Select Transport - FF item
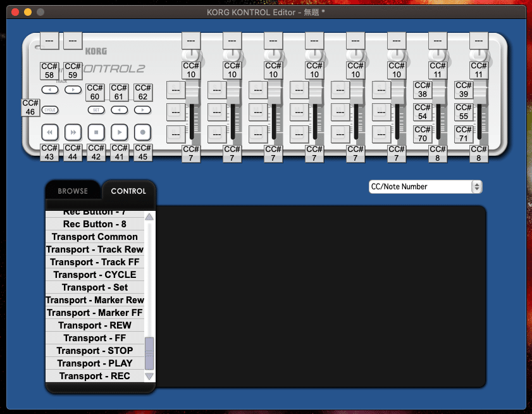Image resolution: width=532 pixels, height=414 pixels. point(95,338)
